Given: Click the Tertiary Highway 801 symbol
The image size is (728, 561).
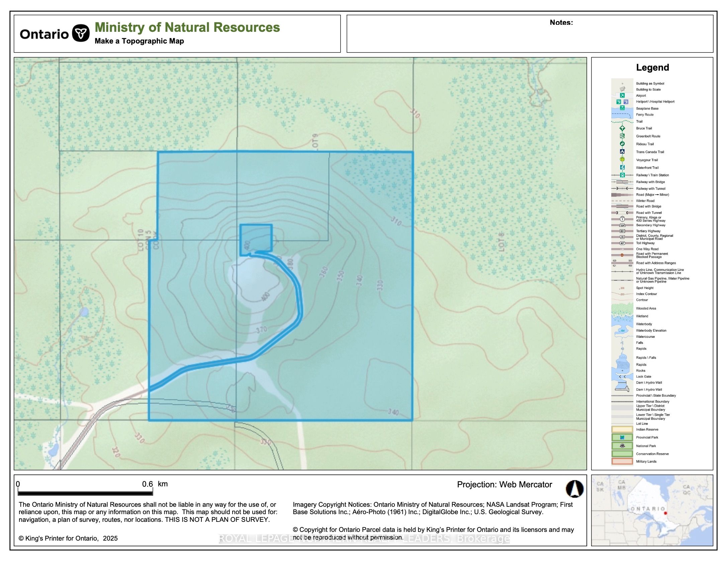Looking at the screenshot, I should pos(622,231).
